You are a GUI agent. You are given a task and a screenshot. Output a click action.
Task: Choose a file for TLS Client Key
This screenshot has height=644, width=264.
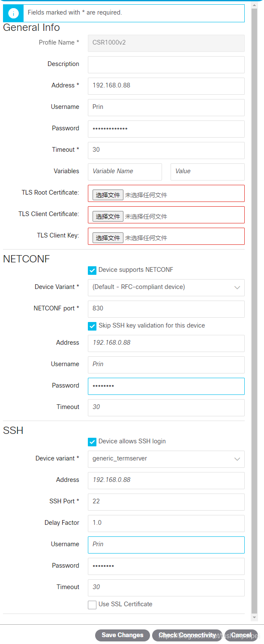point(108,237)
